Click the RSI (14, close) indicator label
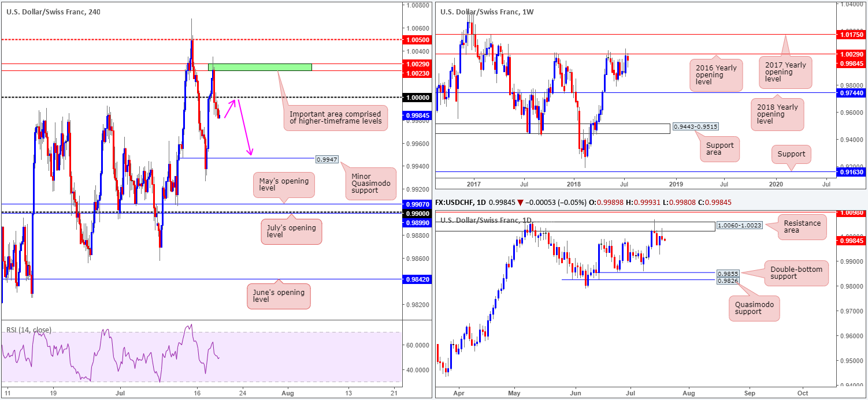Viewport: 868px width, 400px height. [29, 330]
